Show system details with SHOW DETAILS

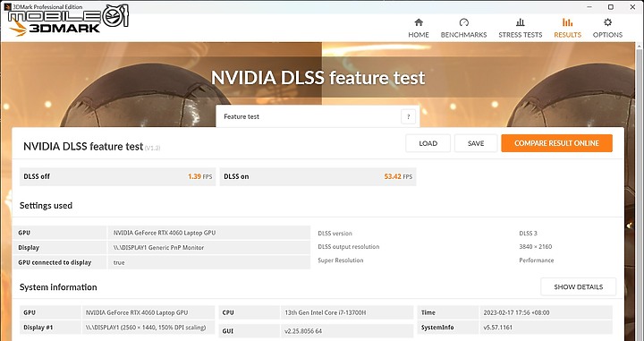[x=579, y=286]
